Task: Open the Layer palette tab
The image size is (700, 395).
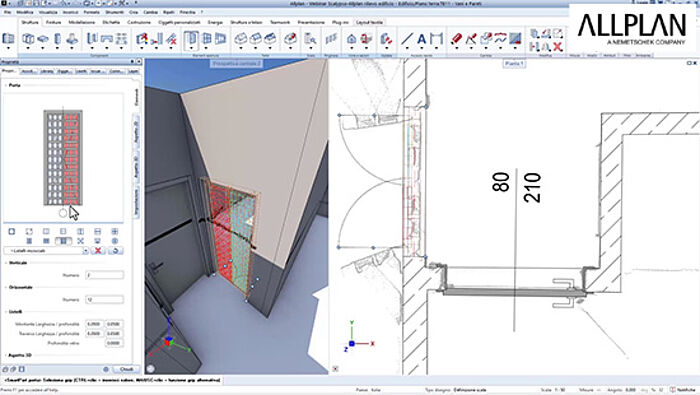Action: click(133, 71)
